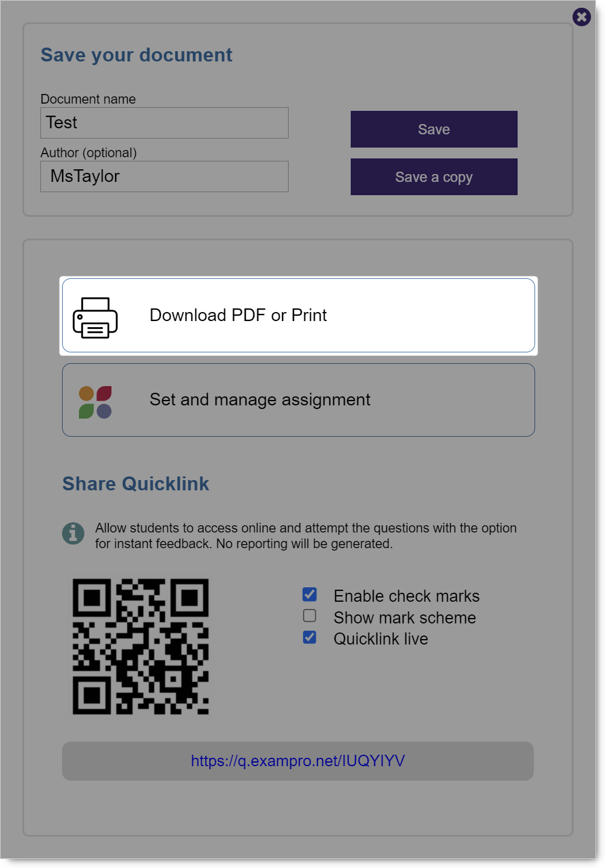Click the Enable check marks label text
This screenshot has width=605, height=868.
(407, 596)
